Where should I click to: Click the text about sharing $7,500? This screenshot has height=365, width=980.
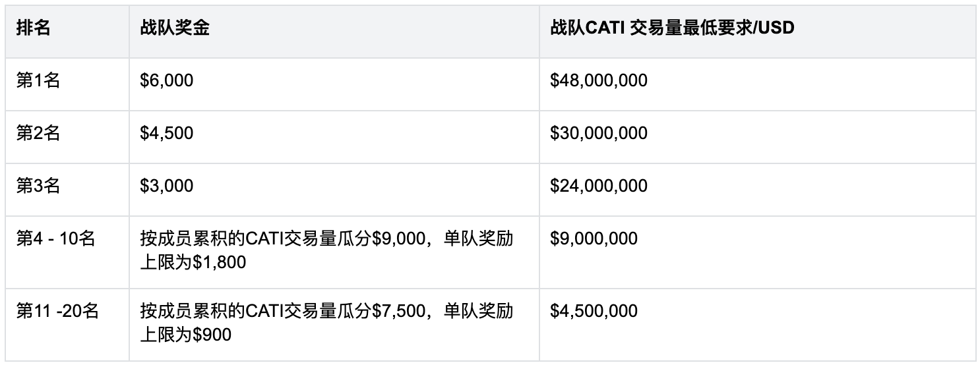tap(326, 311)
